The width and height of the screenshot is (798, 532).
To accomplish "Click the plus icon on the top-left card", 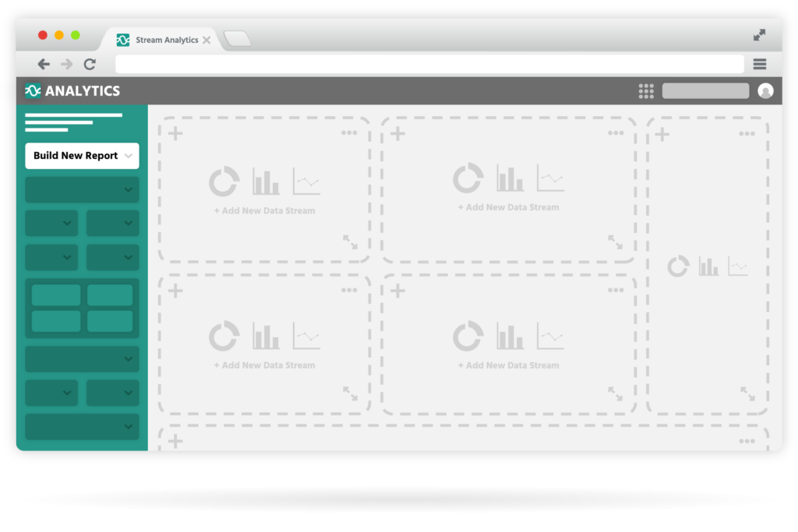I will (175, 134).
